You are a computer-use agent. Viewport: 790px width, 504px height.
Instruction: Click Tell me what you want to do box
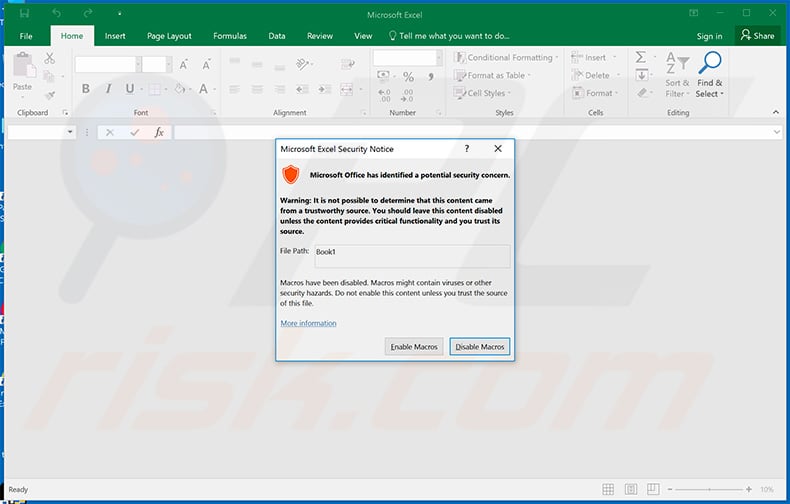449,36
